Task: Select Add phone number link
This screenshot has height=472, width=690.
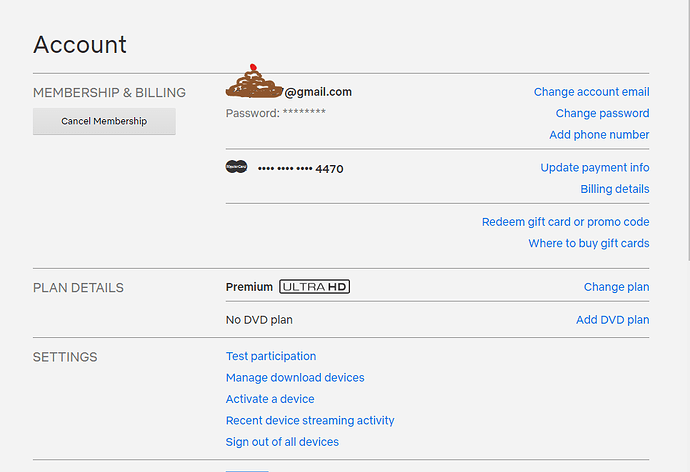Action: [599, 135]
